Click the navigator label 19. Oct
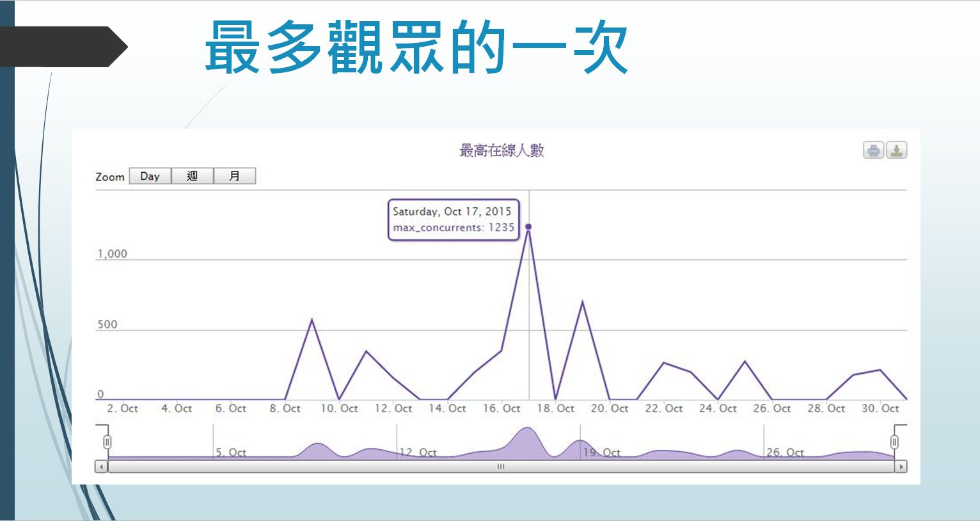The image size is (980, 521). [x=602, y=453]
